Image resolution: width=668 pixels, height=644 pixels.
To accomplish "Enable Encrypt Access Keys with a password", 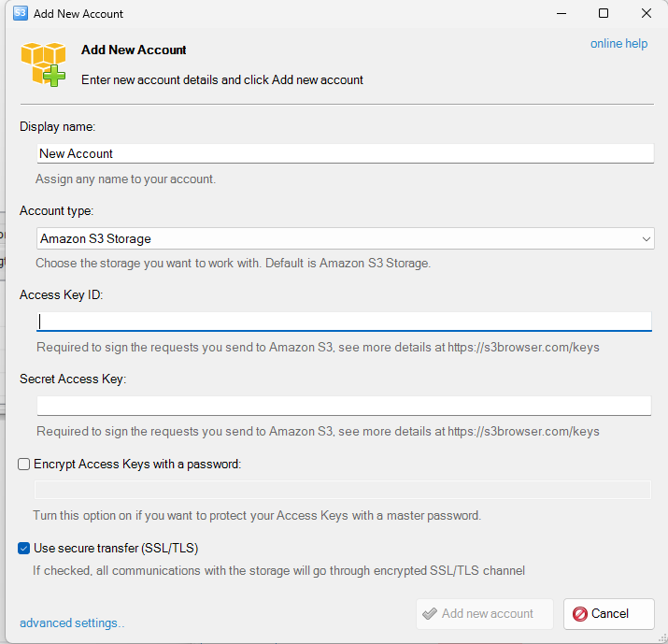I will tap(24, 464).
